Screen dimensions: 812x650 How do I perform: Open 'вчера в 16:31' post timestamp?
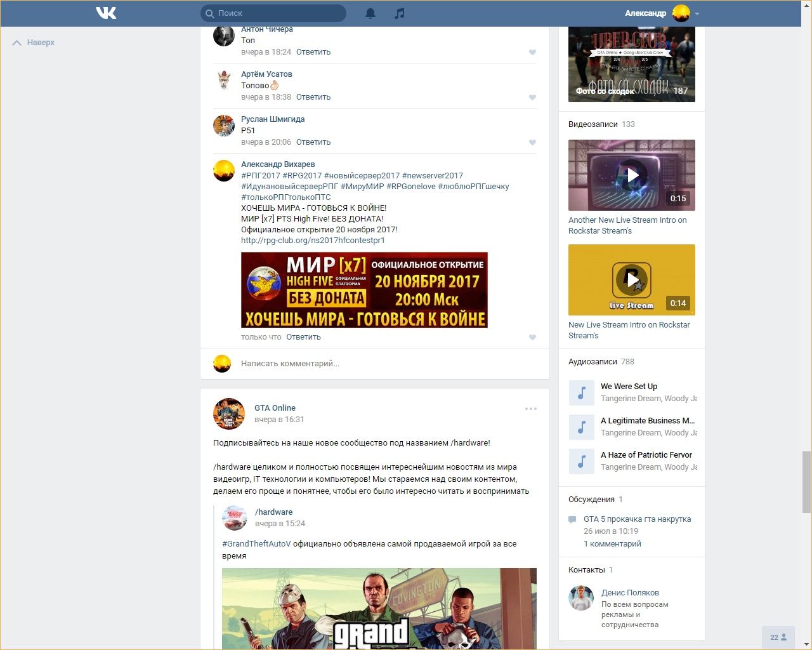tap(279, 420)
